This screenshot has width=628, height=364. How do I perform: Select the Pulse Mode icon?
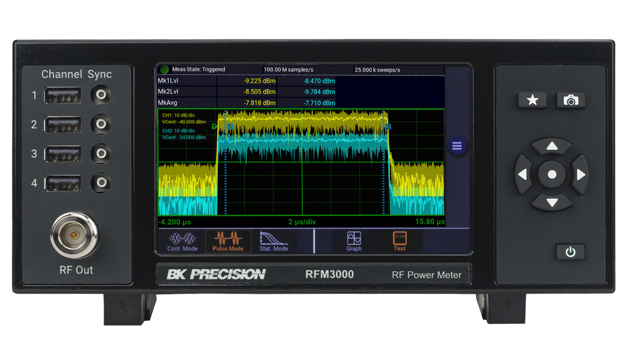pos(228,241)
